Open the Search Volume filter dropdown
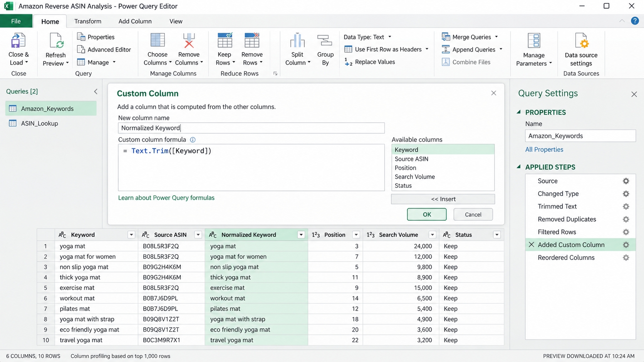The image size is (644, 362). click(432, 235)
